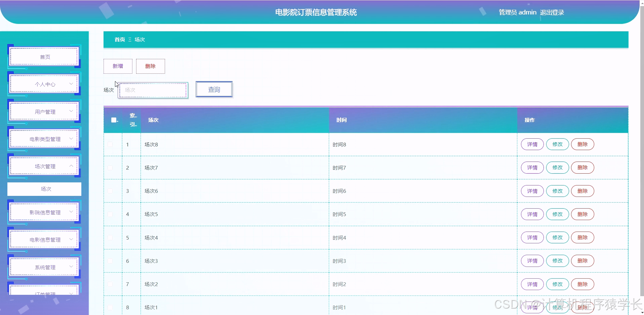Click 删除 for 场次4
The width and height of the screenshot is (644, 315).
point(583,238)
